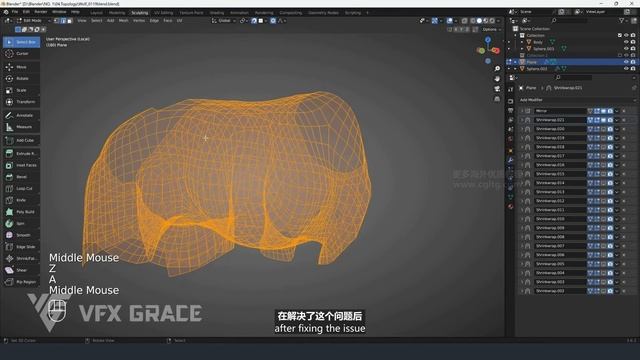
Task: Toggle face select mode
Action: (x=69, y=20)
